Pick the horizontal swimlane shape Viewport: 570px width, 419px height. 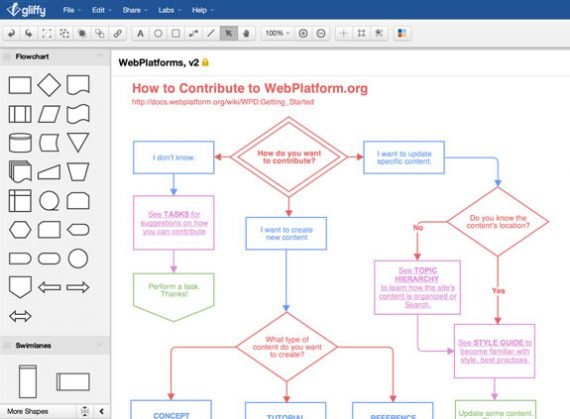pos(73,382)
